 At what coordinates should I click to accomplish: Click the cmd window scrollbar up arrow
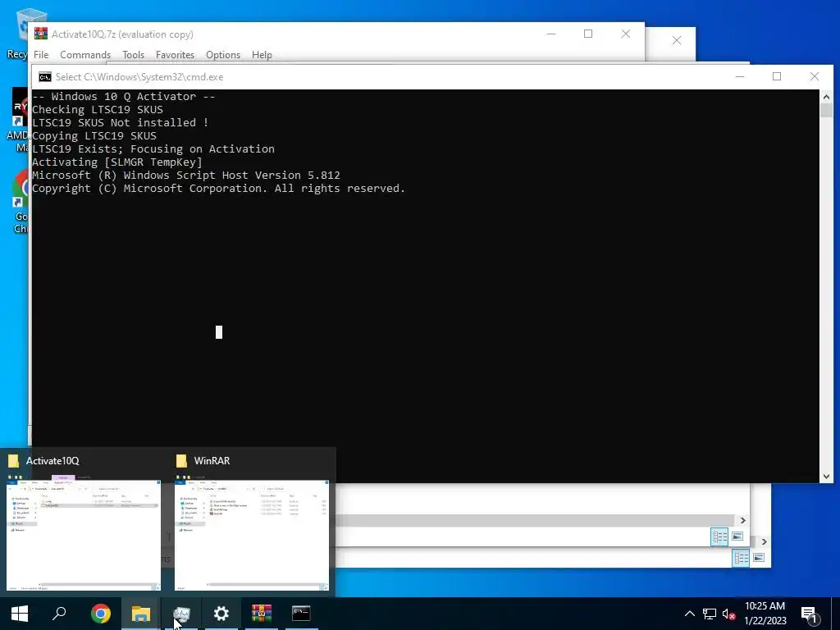coord(826,97)
